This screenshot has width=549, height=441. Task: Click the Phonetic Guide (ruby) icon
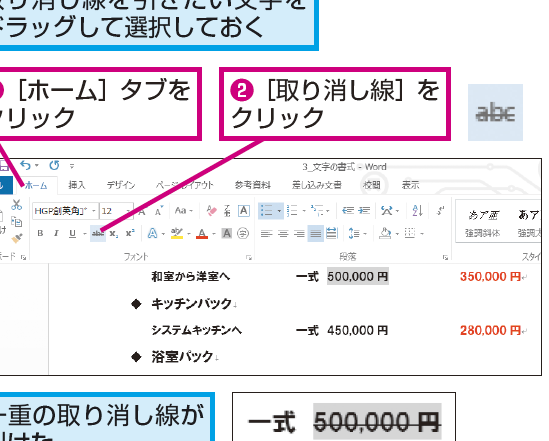227,211
